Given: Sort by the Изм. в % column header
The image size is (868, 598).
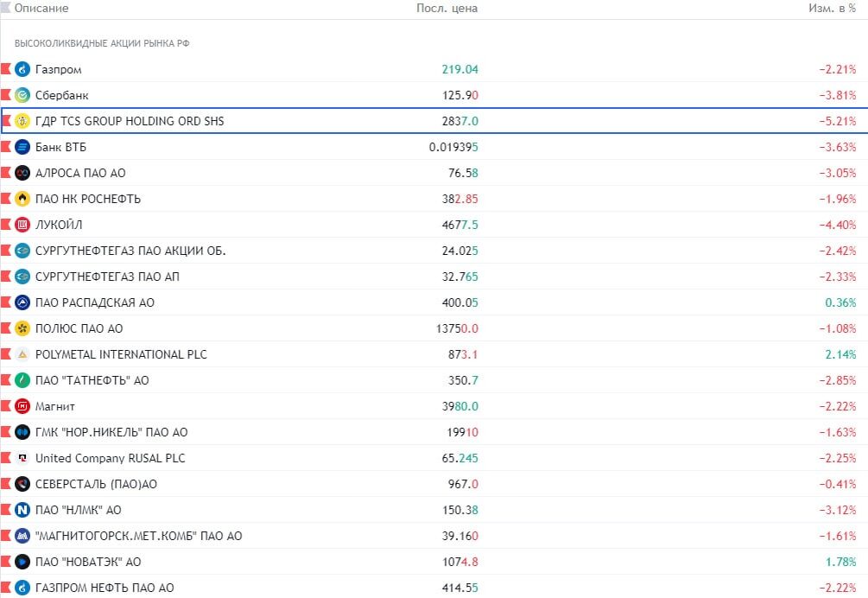Looking at the screenshot, I should coord(832,9).
